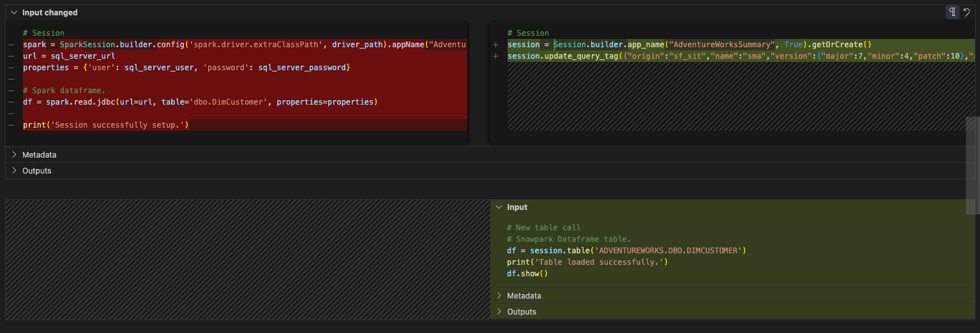Place cursor on df.show() line
This screenshot has width=980, height=333.
[527, 274]
